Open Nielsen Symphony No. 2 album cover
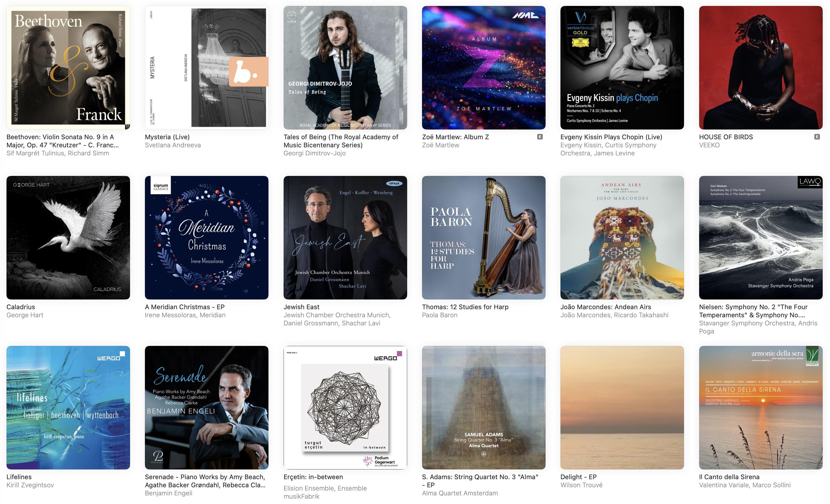Image resolution: width=830 pixels, height=504 pixels. point(761,237)
